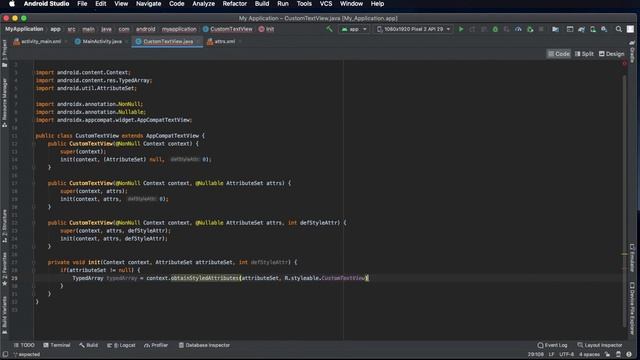Open indent setting 4 spaces in status bar
The image size is (640, 360).
tap(589, 354)
